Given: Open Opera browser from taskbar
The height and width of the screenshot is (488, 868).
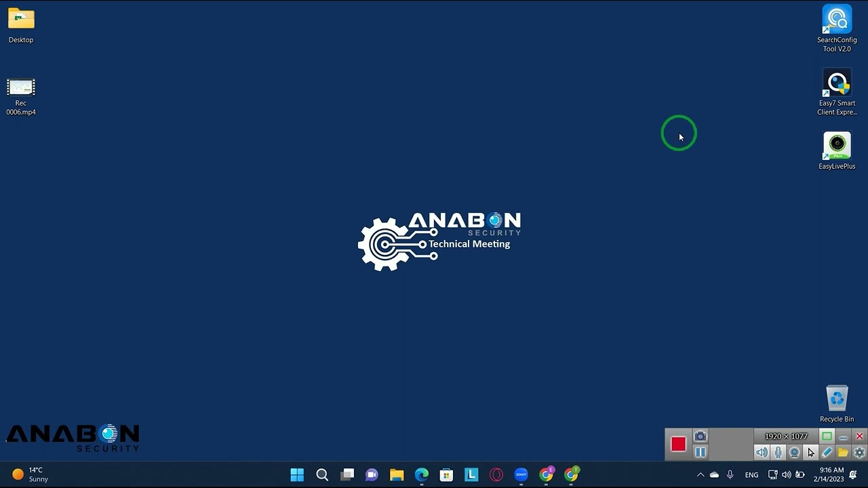Looking at the screenshot, I should 496,474.
